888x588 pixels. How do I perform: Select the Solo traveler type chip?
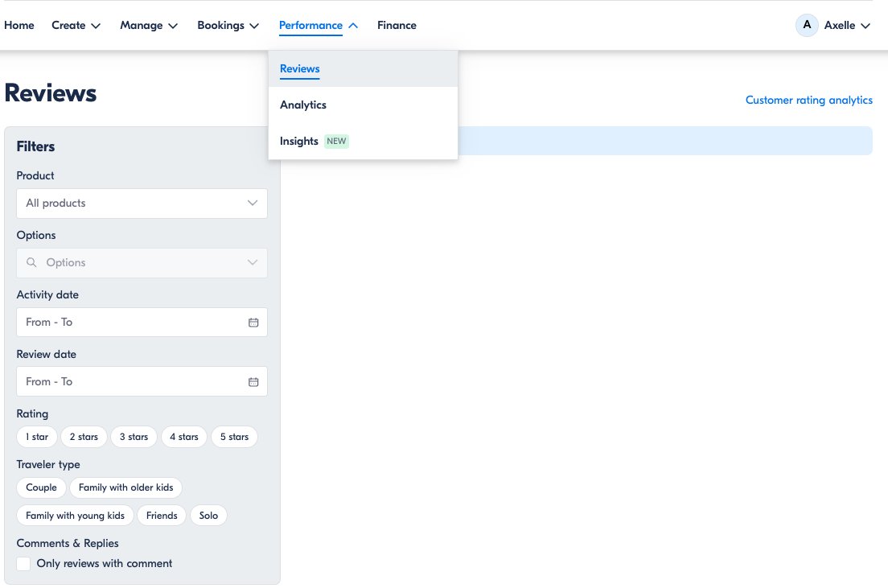point(208,516)
